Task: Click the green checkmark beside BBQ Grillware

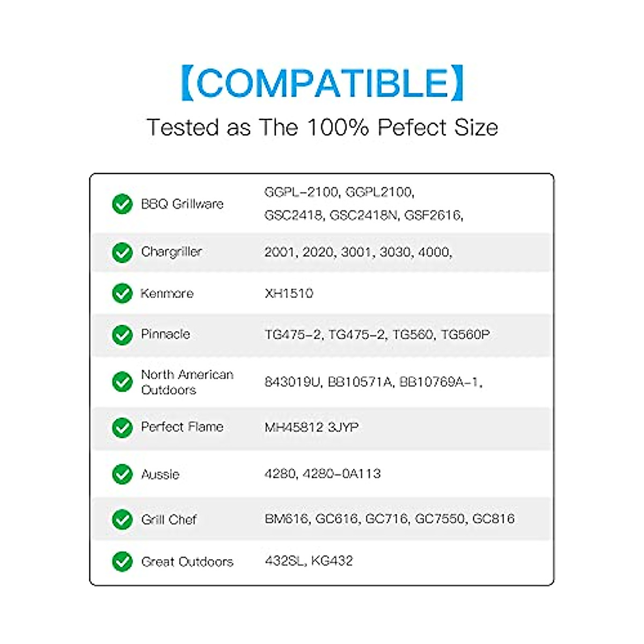Action: coord(122,204)
